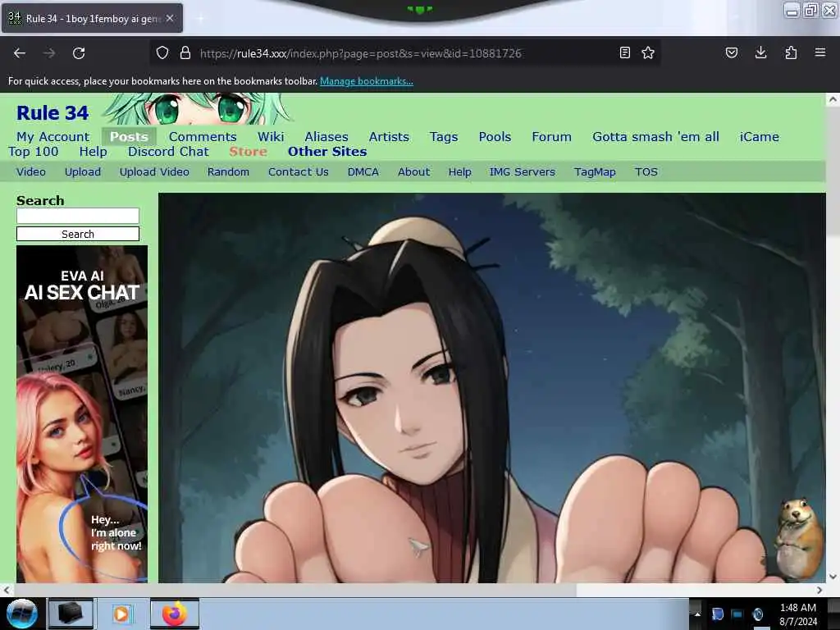Click the horizontal scrollbar left arrow
The image size is (840, 630).
(x=6, y=590)
